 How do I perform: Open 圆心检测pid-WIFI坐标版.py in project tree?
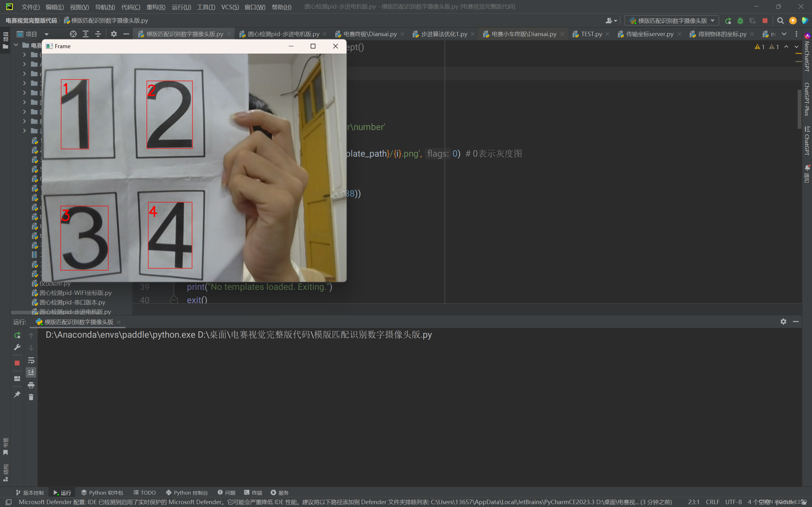pyautogui.click(x=75, y=293)
